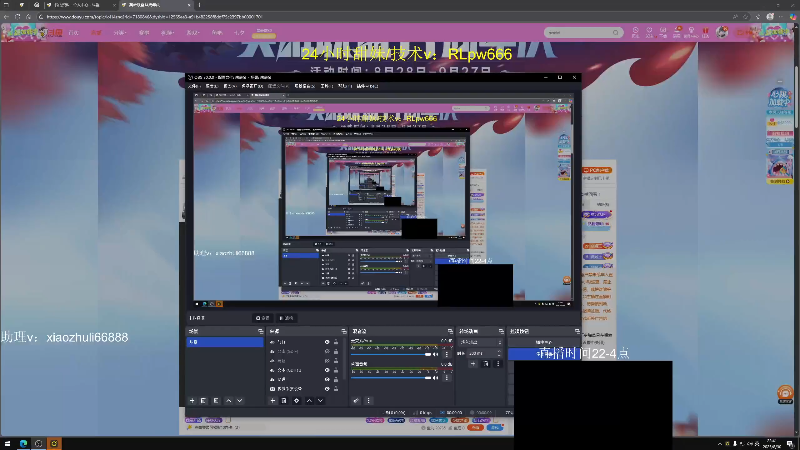The height and width of the screenshot is (450, 800).
Task: Reload the page with browser refresh icon
Action: coord(17,16)
